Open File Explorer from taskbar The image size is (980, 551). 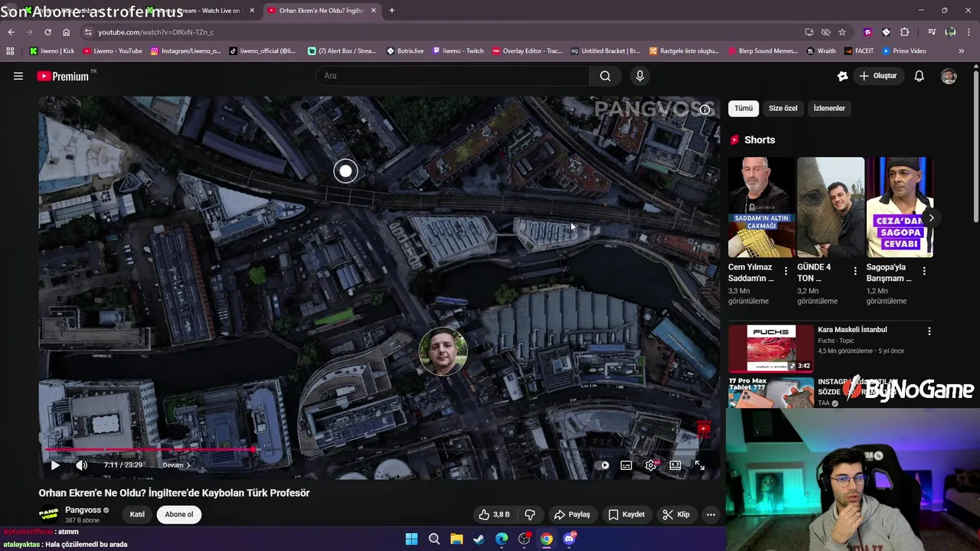456,539
